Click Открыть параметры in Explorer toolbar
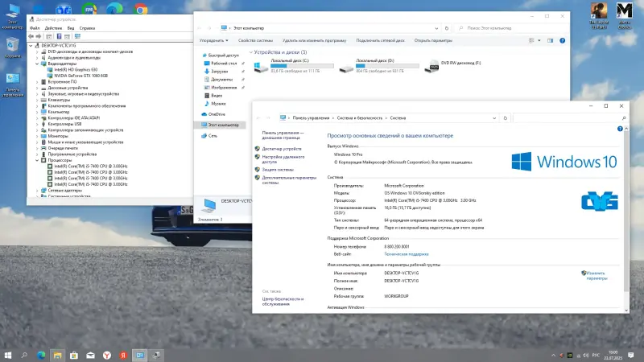Screen dimensions: 644x362 tap(433, 41)
